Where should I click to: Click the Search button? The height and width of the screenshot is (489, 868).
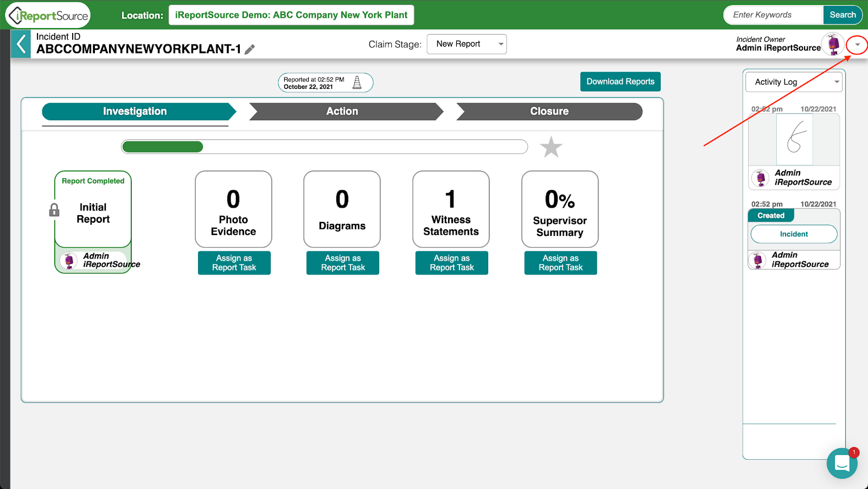coord(843,15)
